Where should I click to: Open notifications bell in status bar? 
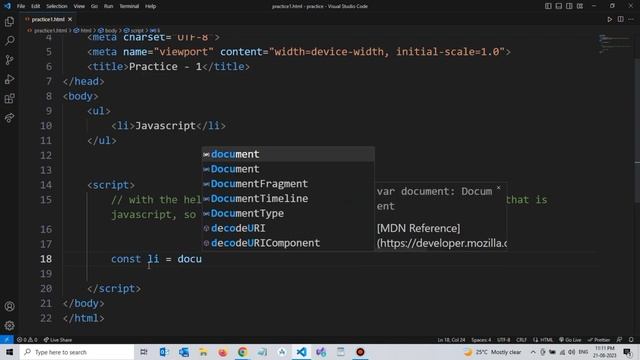631,340
